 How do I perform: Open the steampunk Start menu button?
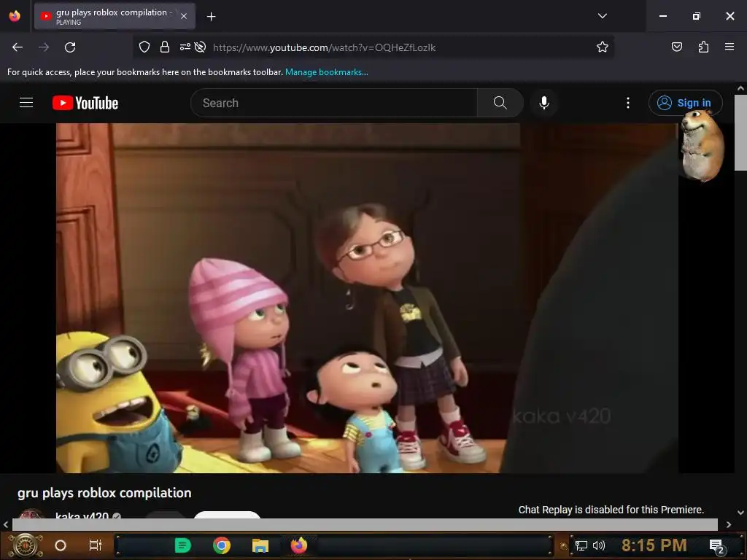tap(26, 545)
